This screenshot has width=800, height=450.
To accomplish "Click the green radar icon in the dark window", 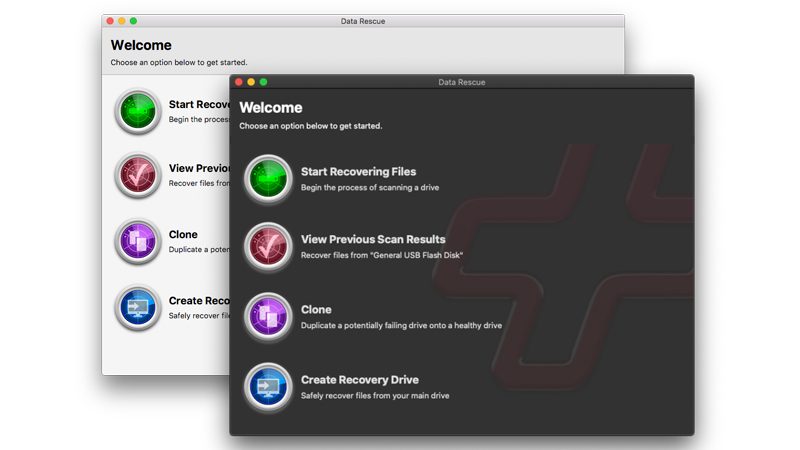I will 268,179.
